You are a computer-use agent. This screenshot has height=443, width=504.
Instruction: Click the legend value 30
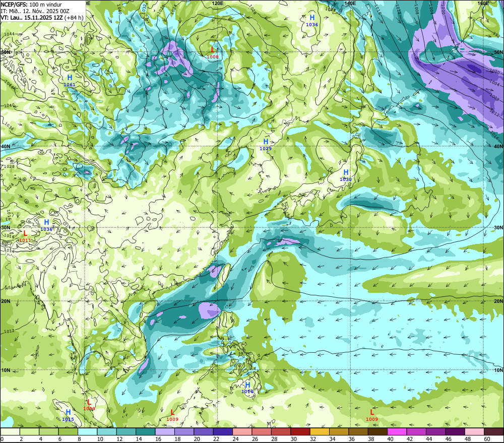(293, 439)
